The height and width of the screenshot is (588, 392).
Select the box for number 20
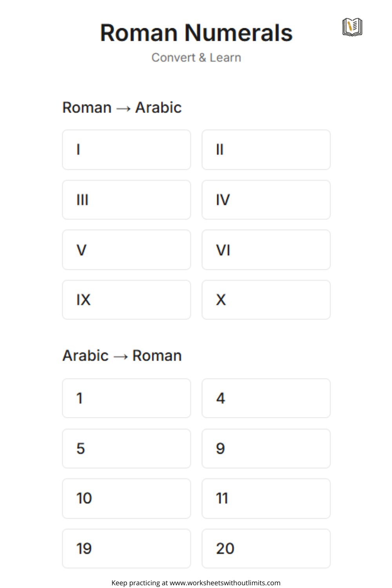click(266, 548)
